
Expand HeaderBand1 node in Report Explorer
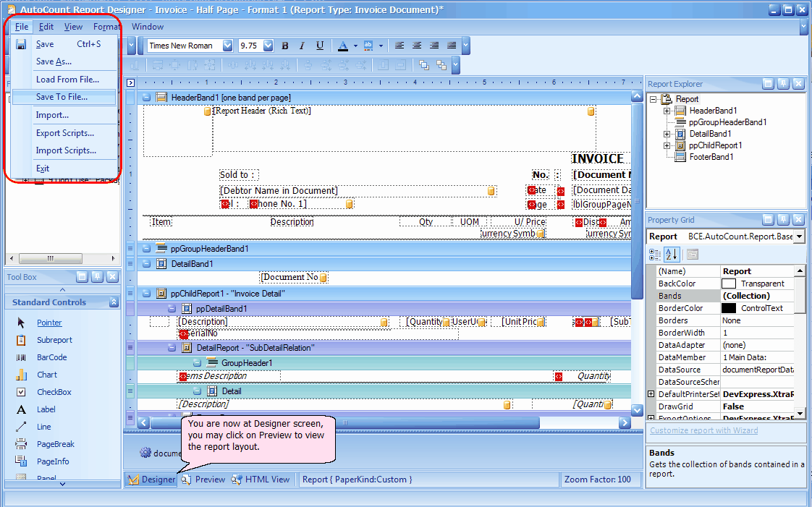point(667,111)
